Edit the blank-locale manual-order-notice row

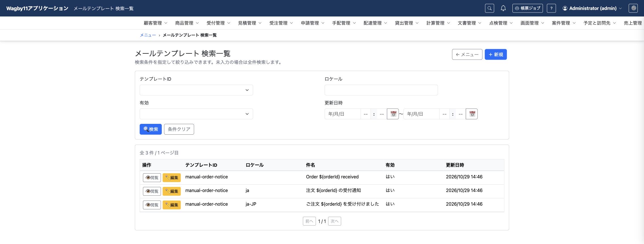(x=172, y=178)
